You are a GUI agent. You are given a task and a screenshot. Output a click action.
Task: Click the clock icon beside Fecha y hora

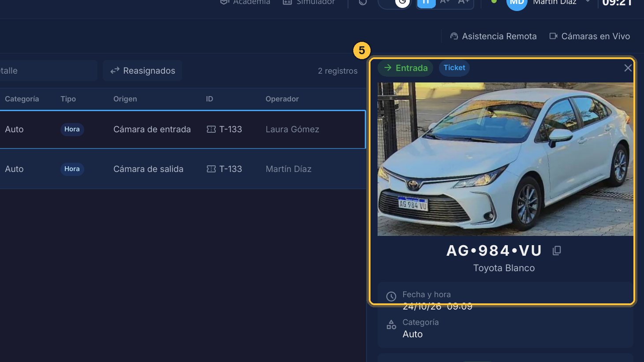coord(391,296)
